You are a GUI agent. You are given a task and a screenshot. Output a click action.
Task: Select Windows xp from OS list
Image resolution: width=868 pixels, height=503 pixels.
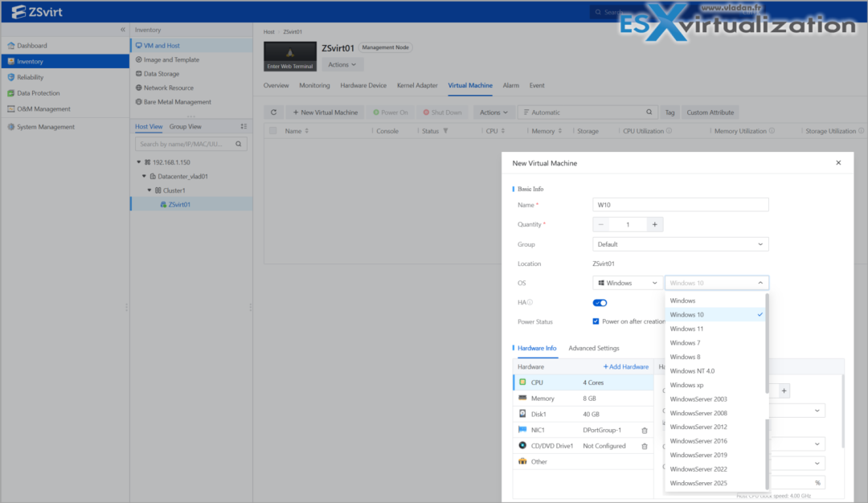[715, 385]
